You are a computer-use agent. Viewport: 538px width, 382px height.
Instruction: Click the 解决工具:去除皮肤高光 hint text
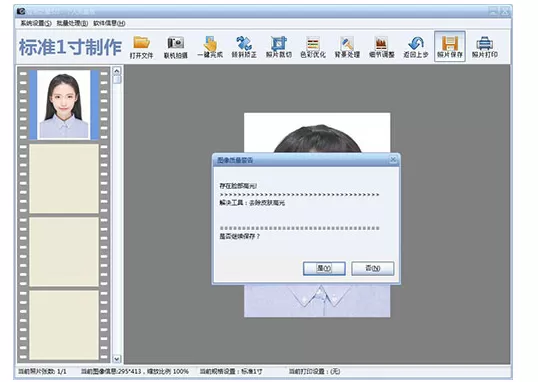(x=252, y=203)
